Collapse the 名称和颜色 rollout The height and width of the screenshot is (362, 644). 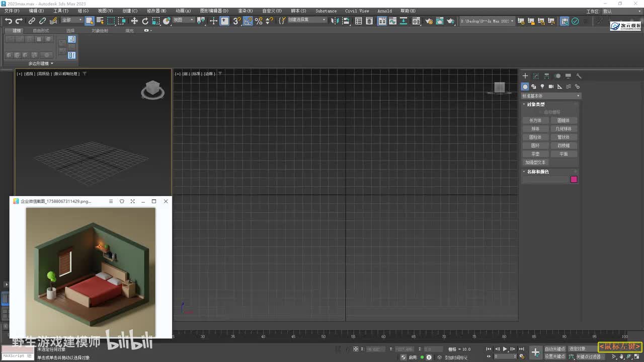[x=537, y=171]
